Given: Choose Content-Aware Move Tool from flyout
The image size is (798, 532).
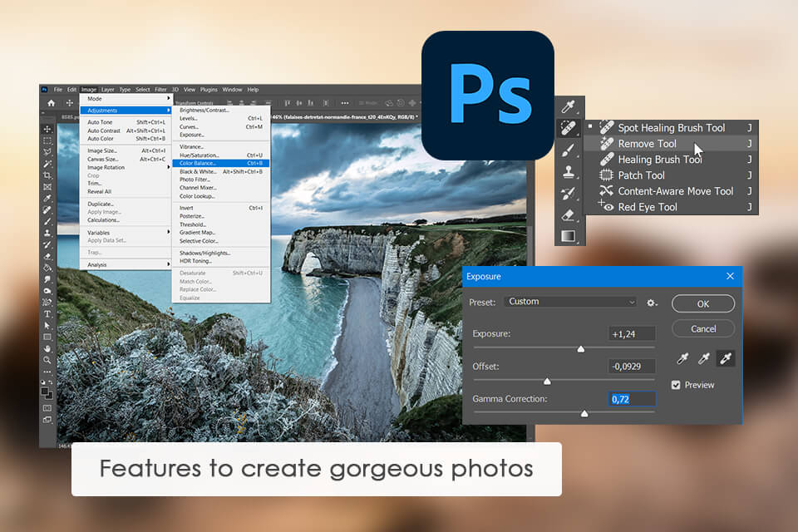Looking at the screenshot, I should [x=671, y=191].
